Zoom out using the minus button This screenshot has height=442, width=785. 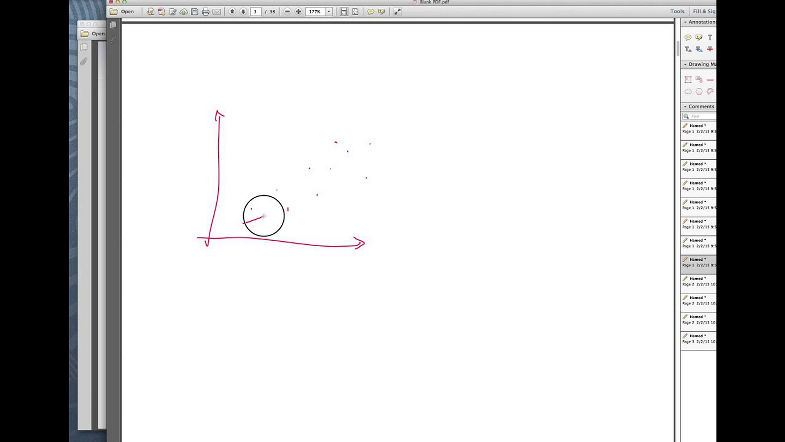pyautogui.click(x=288, y=12)
